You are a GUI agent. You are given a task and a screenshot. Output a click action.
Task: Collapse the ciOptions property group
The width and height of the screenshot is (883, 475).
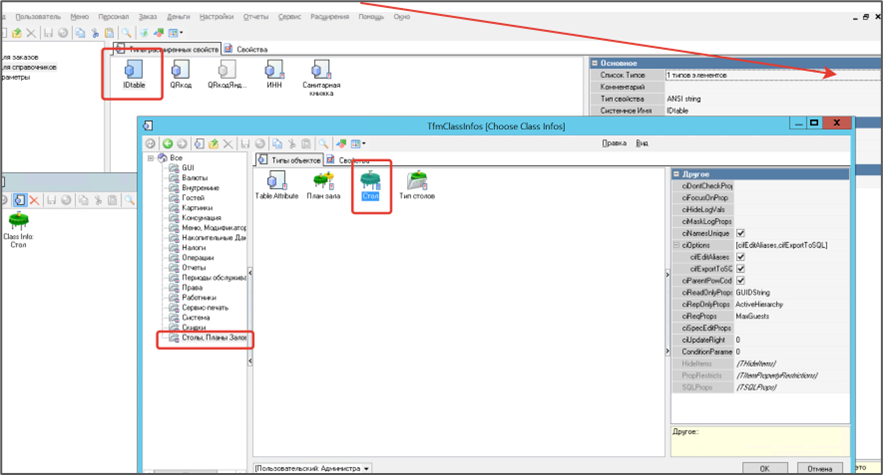[x=676, y=245]
